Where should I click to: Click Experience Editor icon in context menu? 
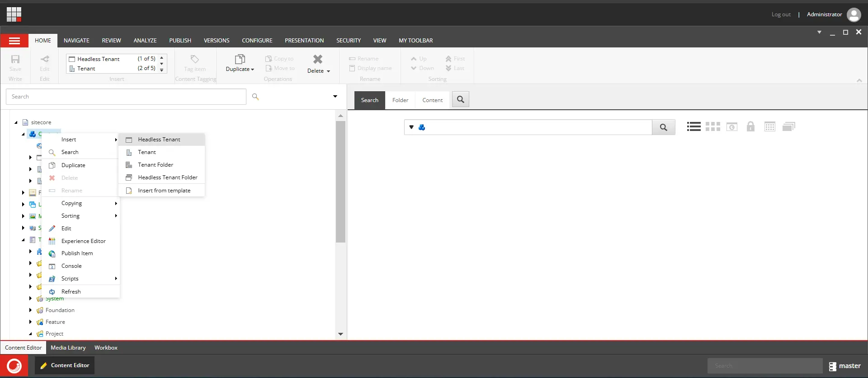(x=52, y=241)
